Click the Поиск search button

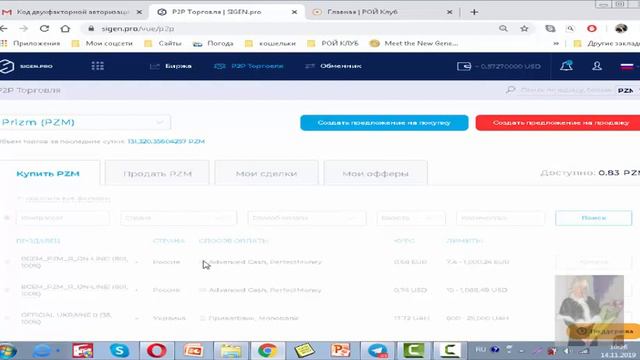pyautogui.click(x=593, y=218)
